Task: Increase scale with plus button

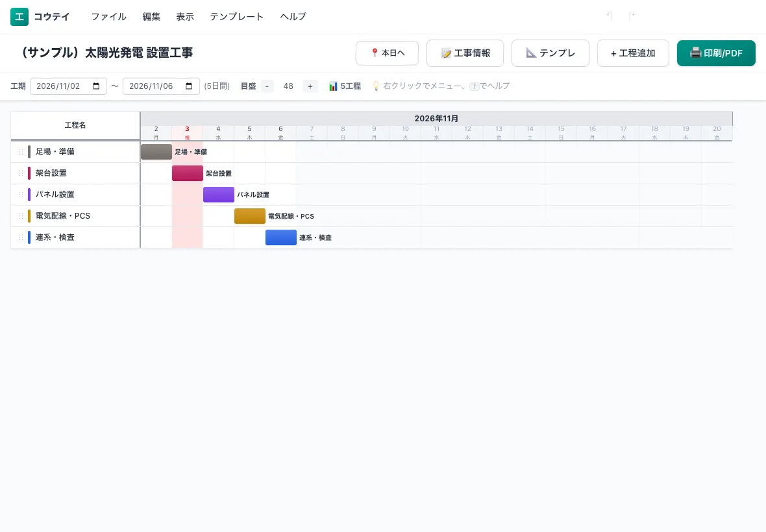Action: click(310, 86)
